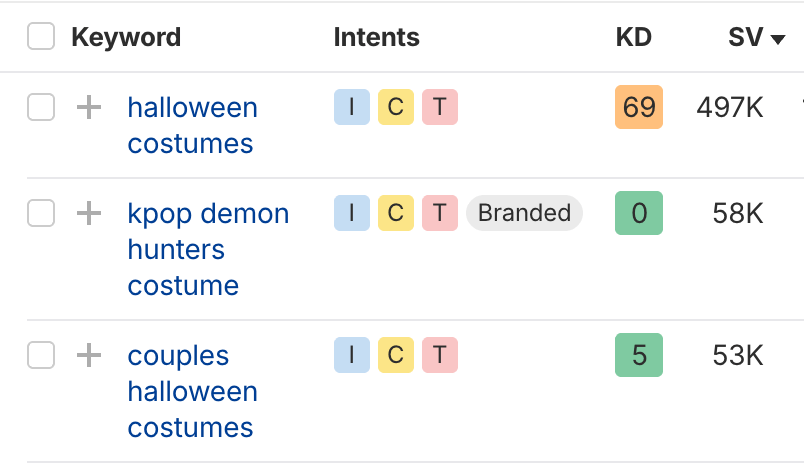Tick the couples halloween costumes checkbox

(x=41, y=355)
